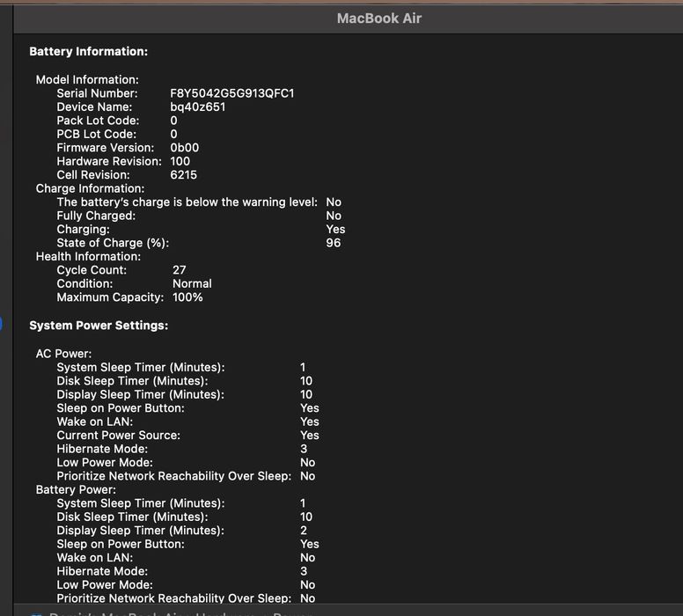The width and height of the screenshot is (683, 616).
Task: Select the Battery Information heading
Action: [x=88, y=51]
